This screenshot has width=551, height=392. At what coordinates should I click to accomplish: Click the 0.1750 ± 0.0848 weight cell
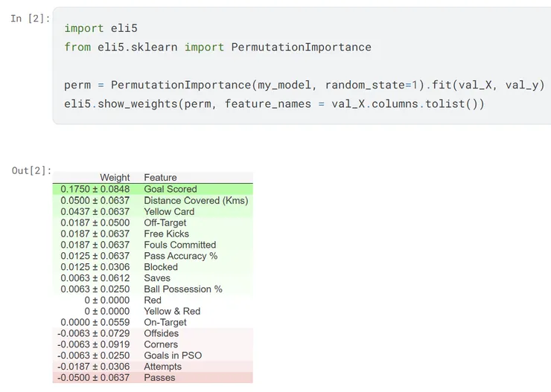click(x=95, y=189)
